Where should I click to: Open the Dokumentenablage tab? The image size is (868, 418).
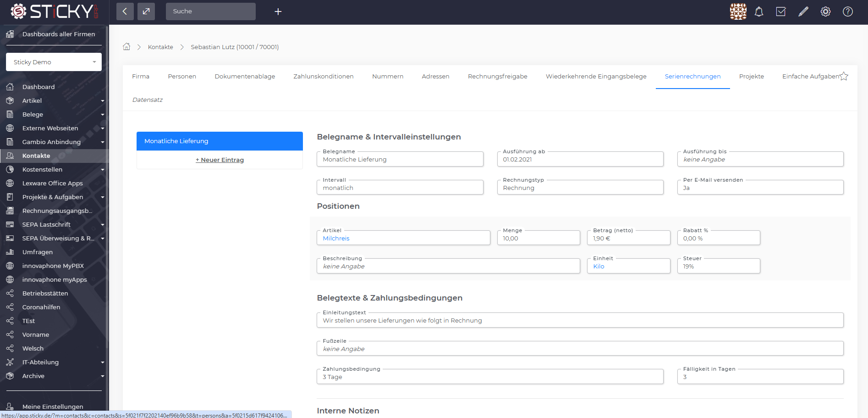click(245, 76)
